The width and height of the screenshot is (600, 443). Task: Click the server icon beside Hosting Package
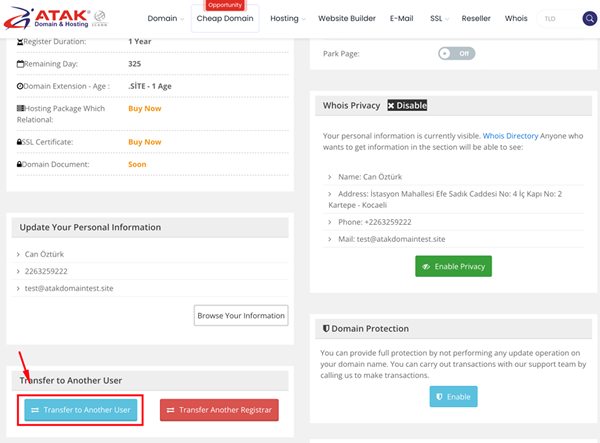tap(20, 108)
